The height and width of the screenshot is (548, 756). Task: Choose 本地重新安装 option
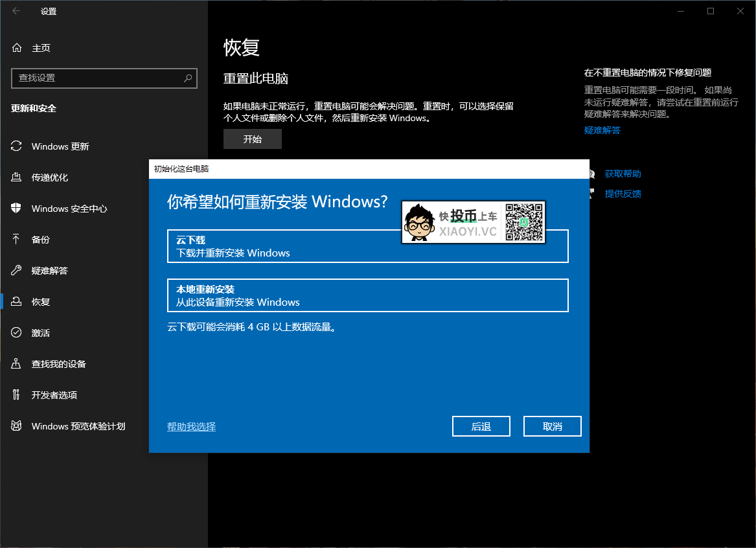[367, 295]
